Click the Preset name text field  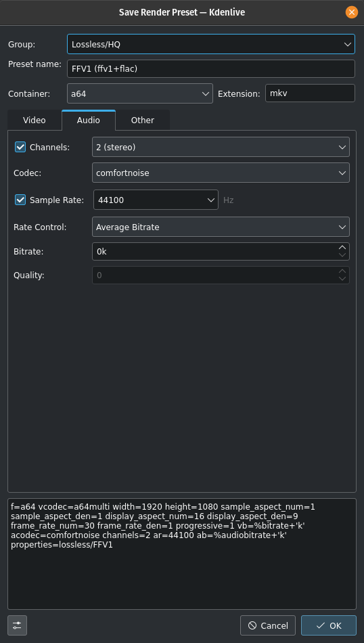211,69
